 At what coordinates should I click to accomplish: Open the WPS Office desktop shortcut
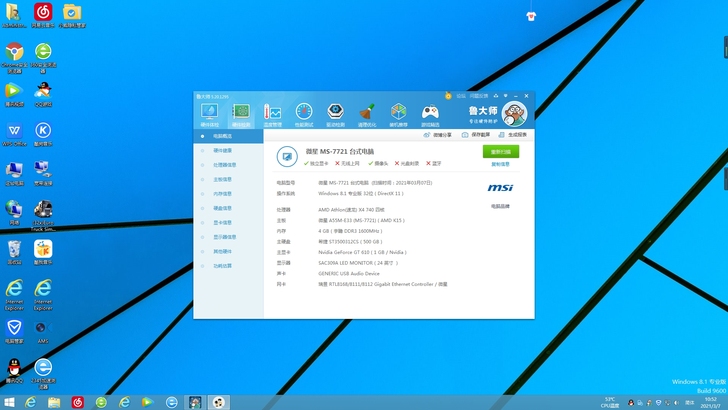[14, 134]
